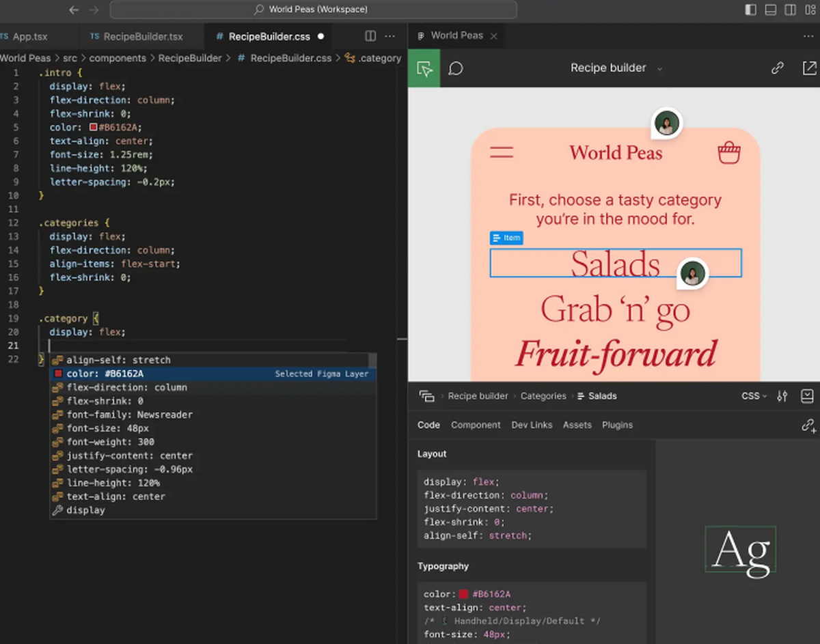Toggle the secondary sidebar layout button

click(790, 10)
